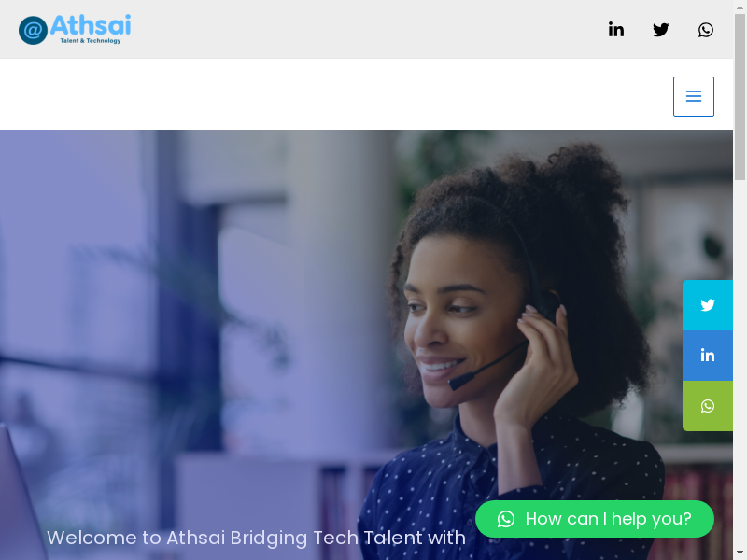This screenshot has width=747, height=560.
Task: Click the white navigation bar beside the menu button
Action: 333,94
